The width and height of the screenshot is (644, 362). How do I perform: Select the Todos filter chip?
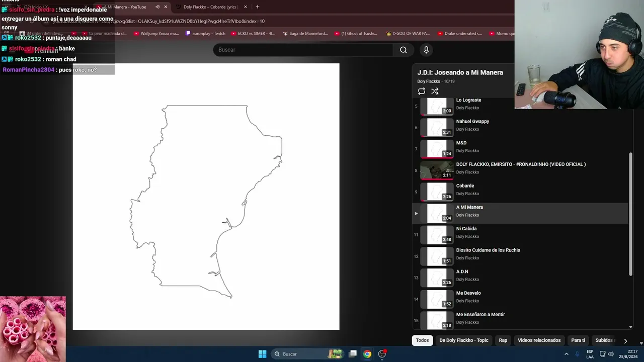point(423,340)
